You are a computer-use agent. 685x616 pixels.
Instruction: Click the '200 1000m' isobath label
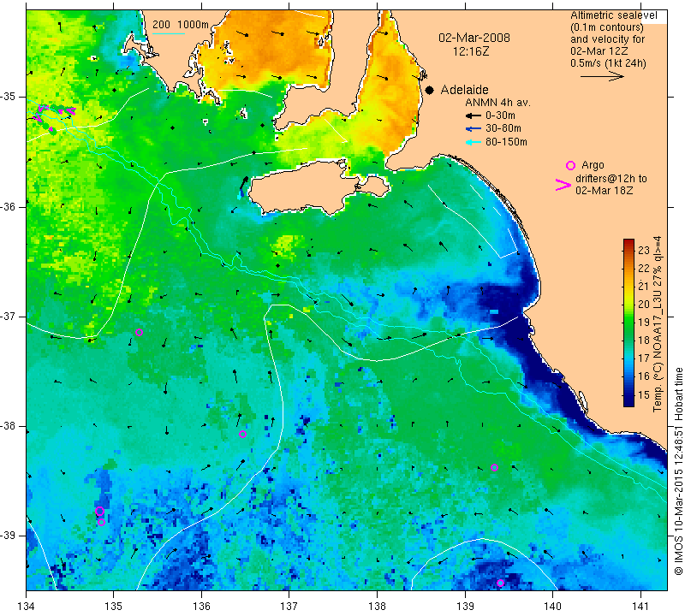point(181,25)
